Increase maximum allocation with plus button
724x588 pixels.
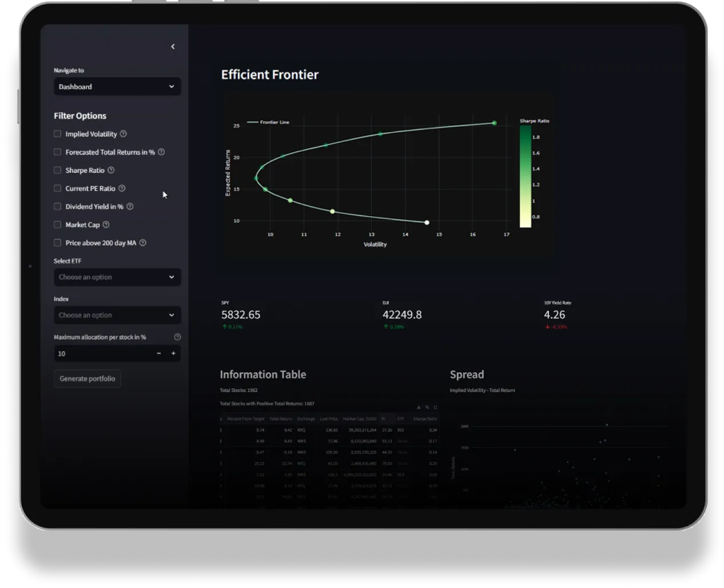(x=173, y=353)
